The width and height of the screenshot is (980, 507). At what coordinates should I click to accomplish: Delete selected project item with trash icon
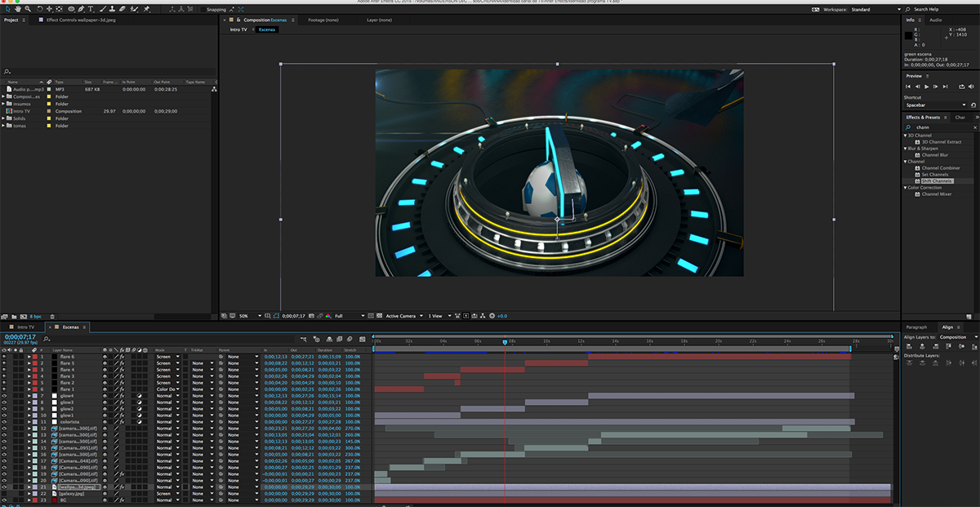click(54, 316)
